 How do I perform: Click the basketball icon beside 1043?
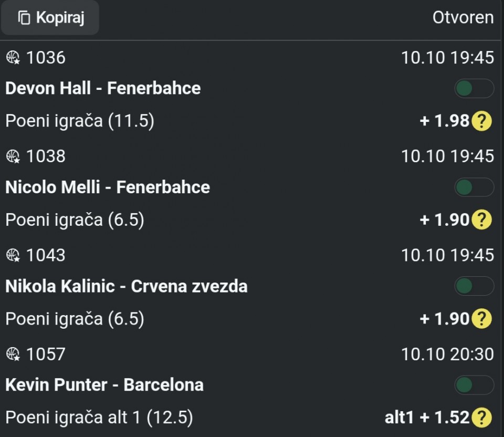coord(13,255)
